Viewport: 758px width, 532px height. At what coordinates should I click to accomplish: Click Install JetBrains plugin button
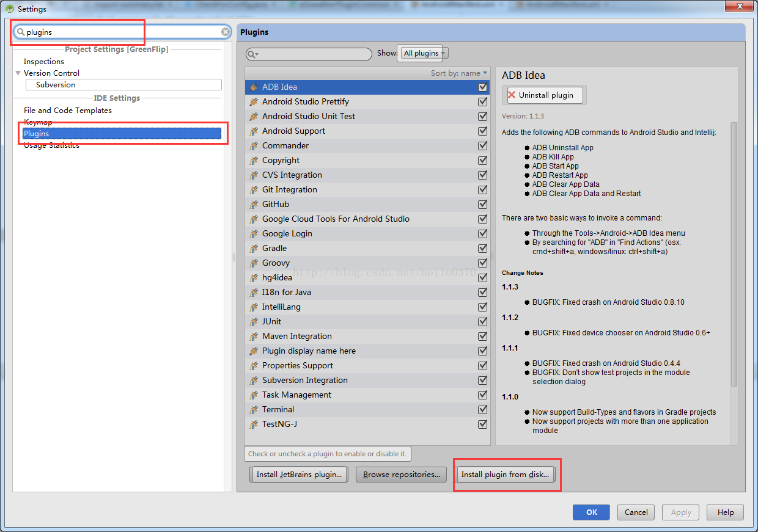(300, 475)
